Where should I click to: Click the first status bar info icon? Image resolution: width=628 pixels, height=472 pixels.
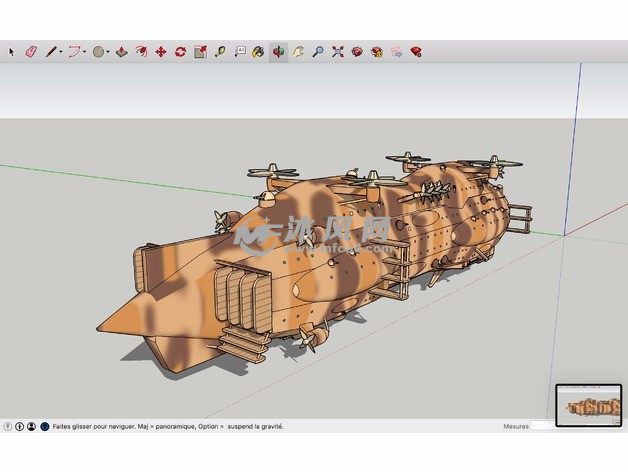8,426
